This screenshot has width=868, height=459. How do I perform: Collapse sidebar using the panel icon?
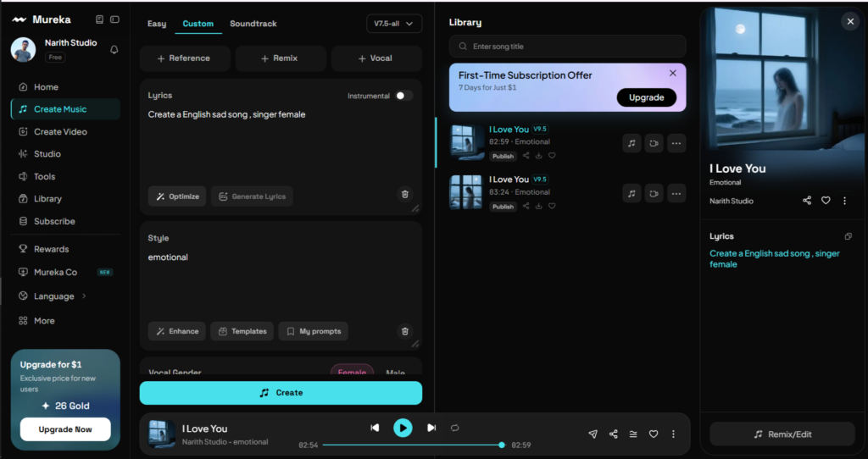tap(114, 19)
